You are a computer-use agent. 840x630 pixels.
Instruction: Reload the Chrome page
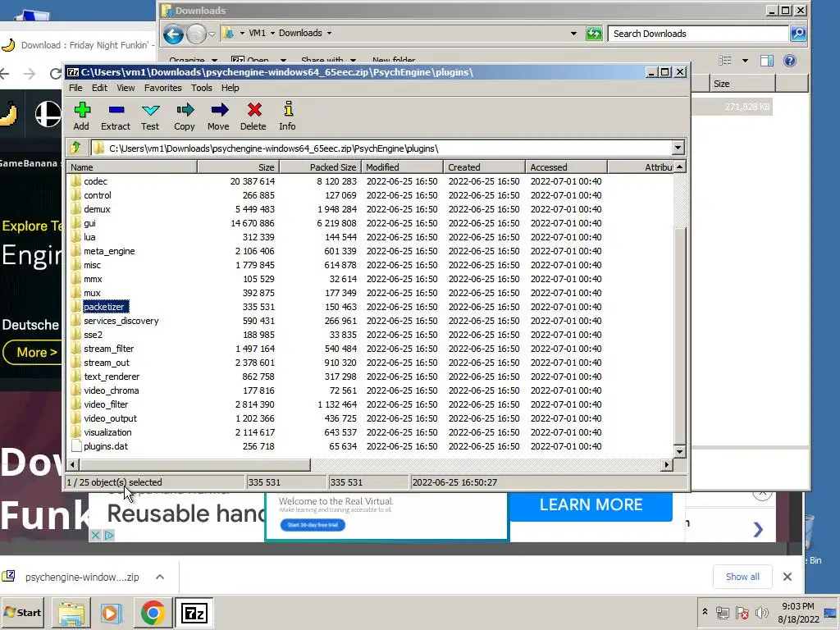(55, 73)
